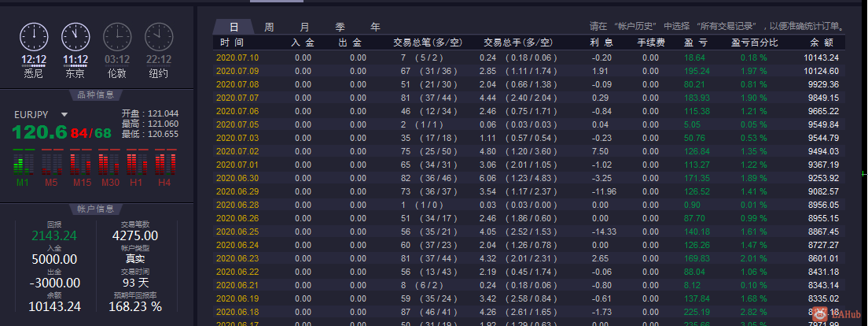Select the 2020.06.19 date row
868x326 pixels.
[x=528, y=298]
